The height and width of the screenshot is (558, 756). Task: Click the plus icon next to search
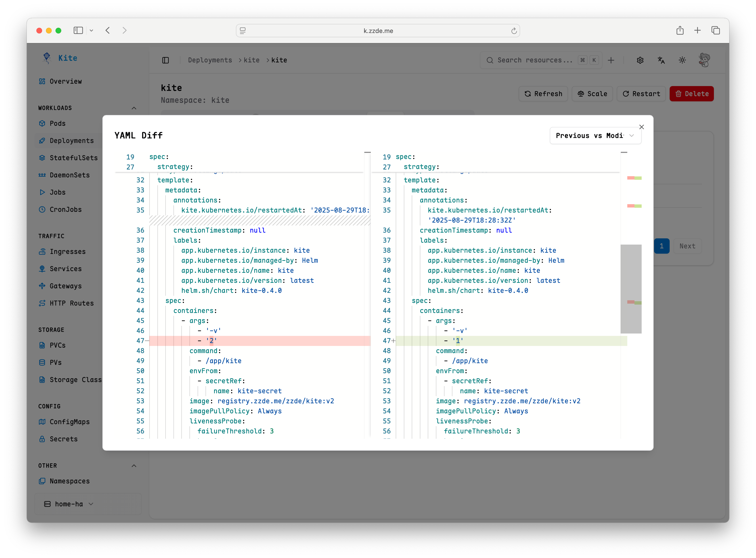pos(611,60)
